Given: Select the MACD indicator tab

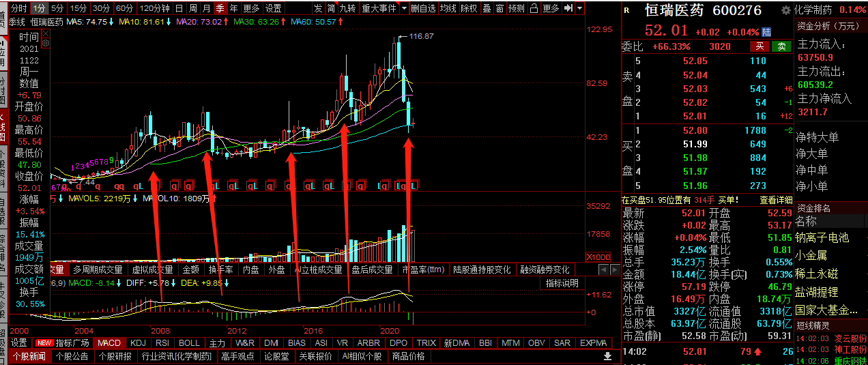Looking at the screenshot, I should coord(109,343).
